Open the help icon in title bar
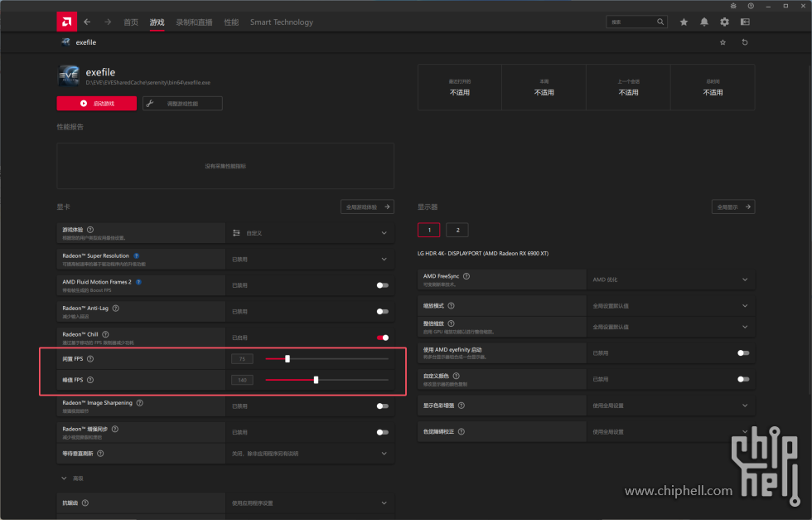 (751, 6)
